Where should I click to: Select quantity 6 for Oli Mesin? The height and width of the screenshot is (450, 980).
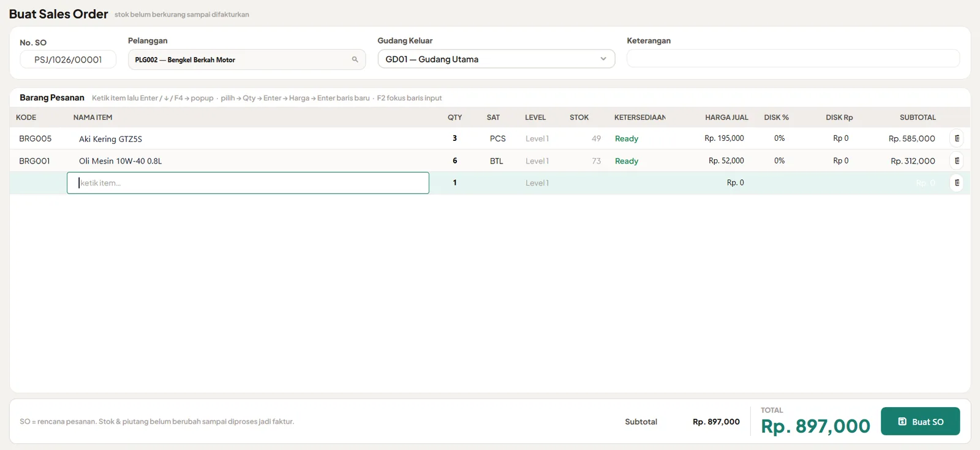[x=454, y=161]
